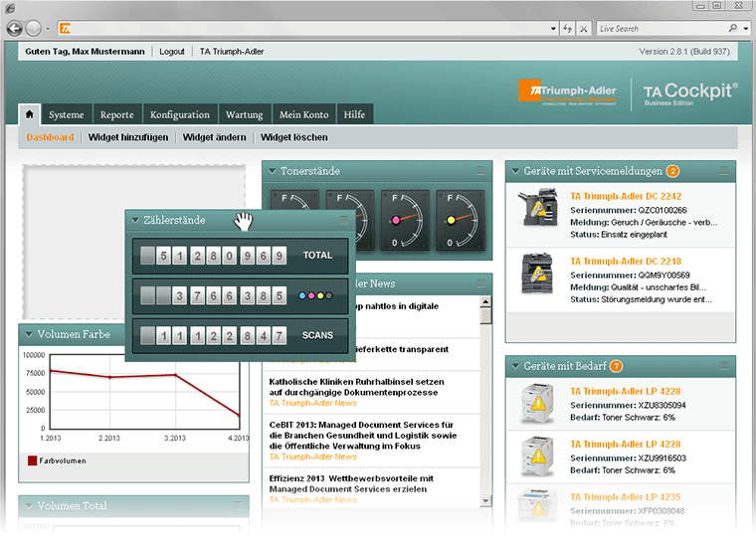Collapse the Geräte mit Bedarf widget

515,366
